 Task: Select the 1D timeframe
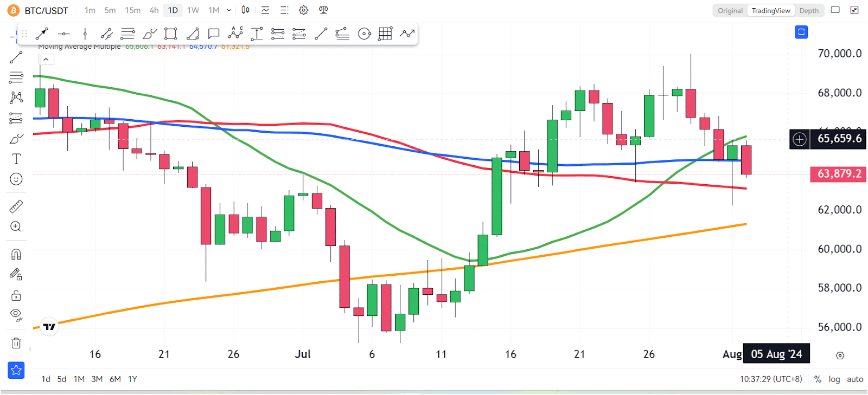[x=173, y=10]
